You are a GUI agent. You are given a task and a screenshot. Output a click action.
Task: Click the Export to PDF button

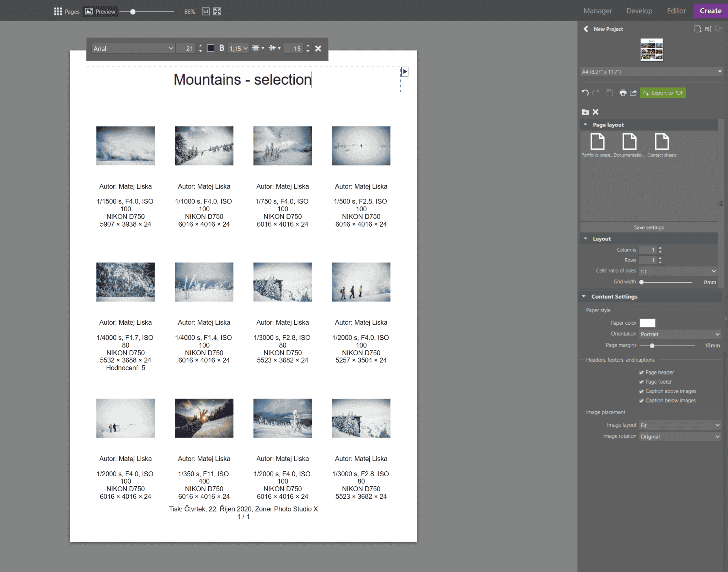coord(663,92)
